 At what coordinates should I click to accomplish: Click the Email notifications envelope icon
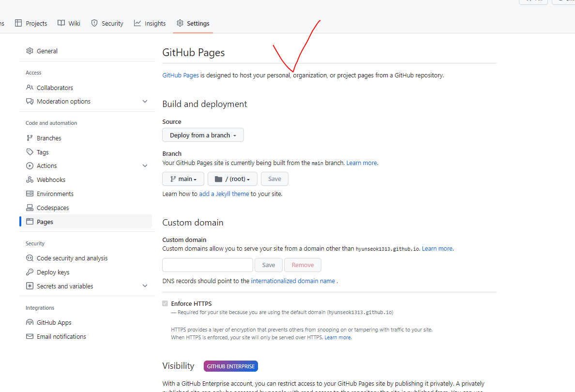(x=30, y=336)
